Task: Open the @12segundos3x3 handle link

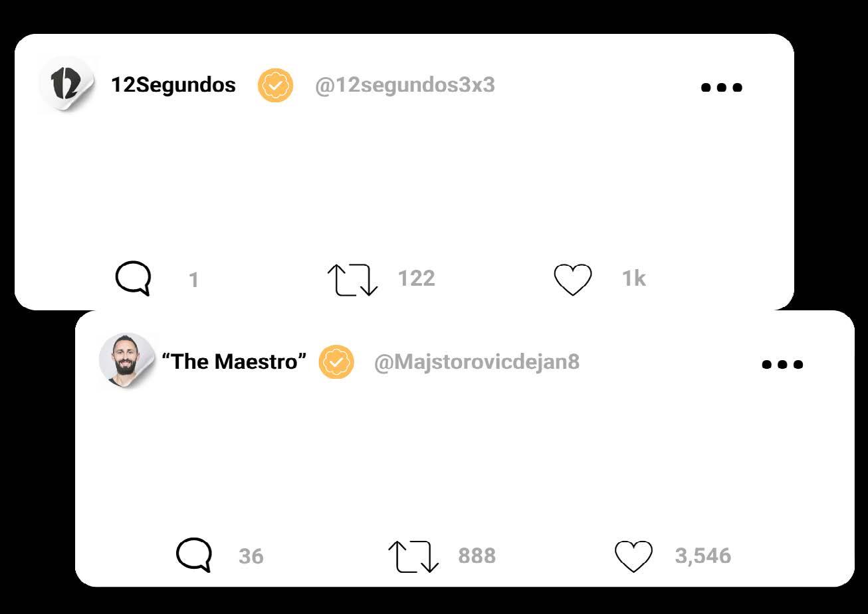Action: pyautogui.click(x=405, y=86)
